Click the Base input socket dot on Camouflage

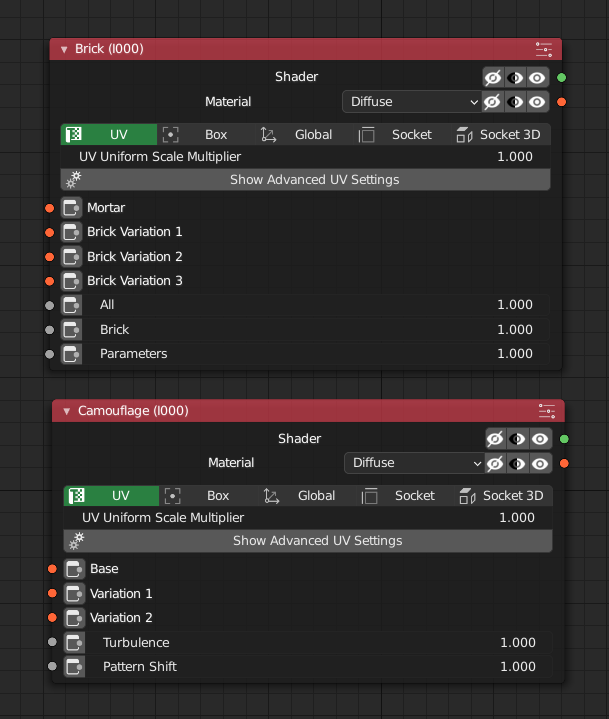pos(52,569)
